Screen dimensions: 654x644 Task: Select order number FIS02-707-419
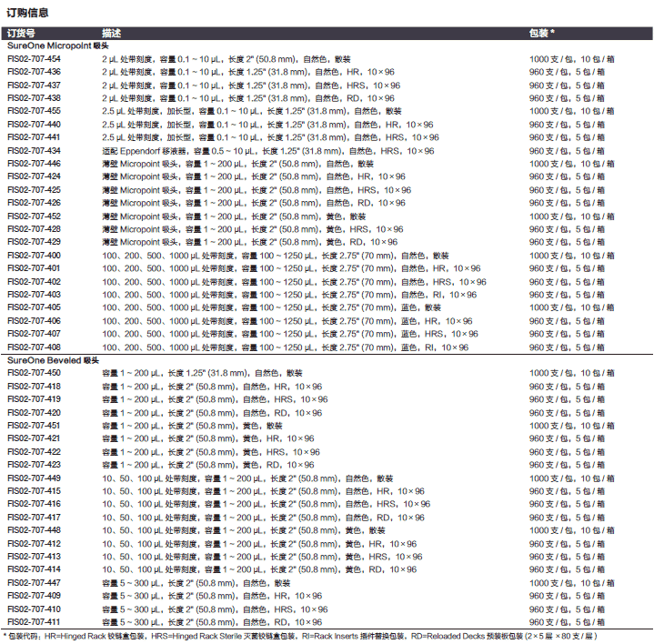pyautogui.click(x=34, y=399)
